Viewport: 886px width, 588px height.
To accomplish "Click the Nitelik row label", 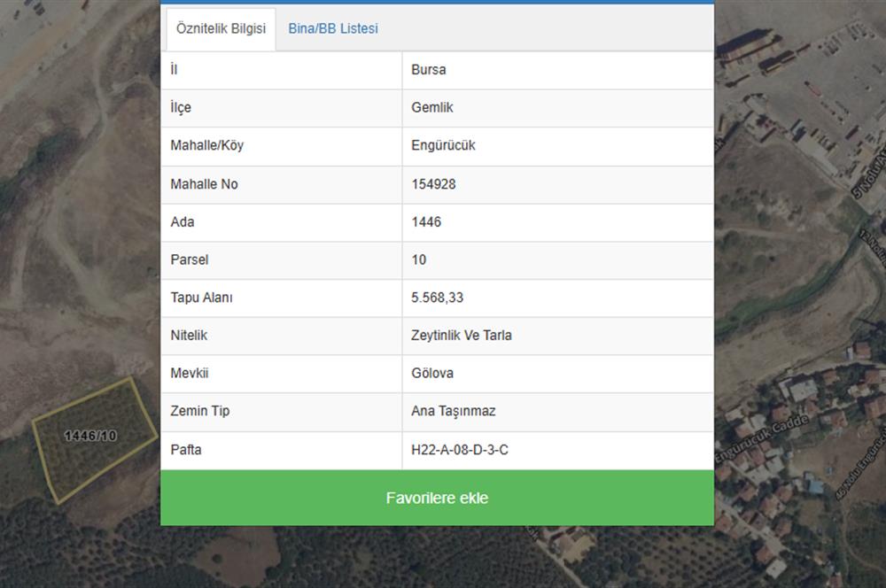I will tap(189, 337).
